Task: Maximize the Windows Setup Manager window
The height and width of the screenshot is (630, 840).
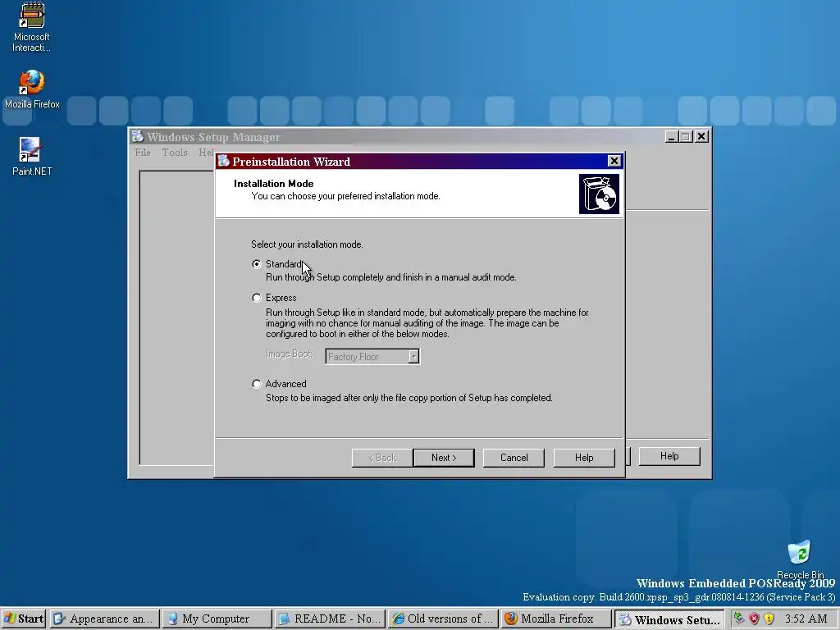Action: pyautogui.click(x=687, y=137)
